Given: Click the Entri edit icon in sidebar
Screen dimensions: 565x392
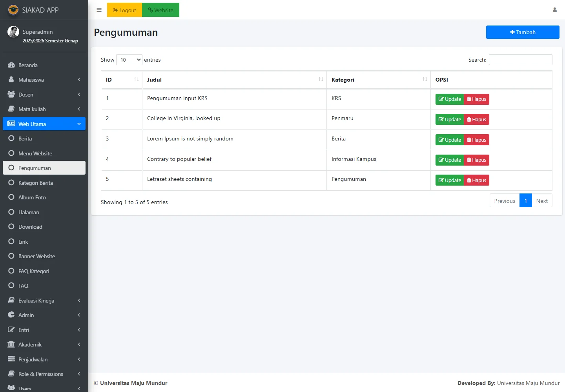Looking at the screenshot, I should (11, 330).
